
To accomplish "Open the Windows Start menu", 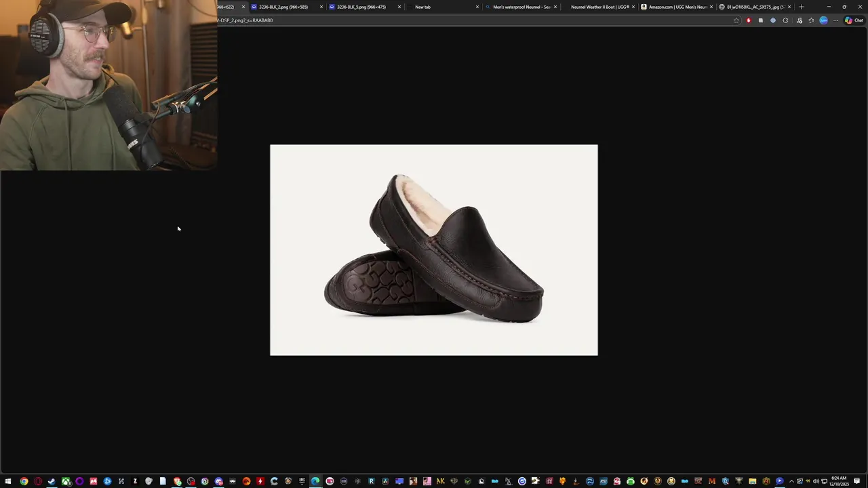I will (x=8, y=481).
